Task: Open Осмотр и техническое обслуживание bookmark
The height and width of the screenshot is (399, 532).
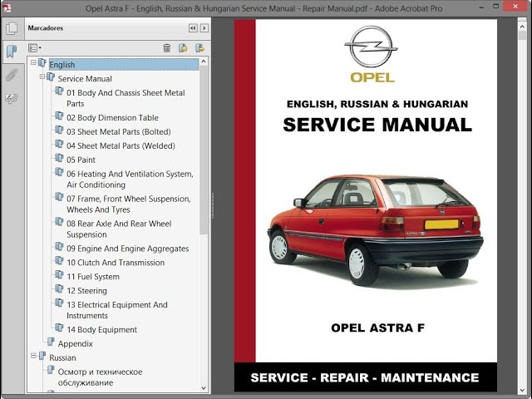Action: pyautogui.click(x=100, y=377)
